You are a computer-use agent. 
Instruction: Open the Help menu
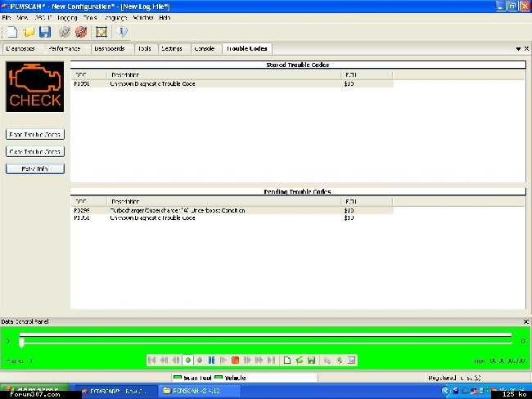tap(165, 18)
